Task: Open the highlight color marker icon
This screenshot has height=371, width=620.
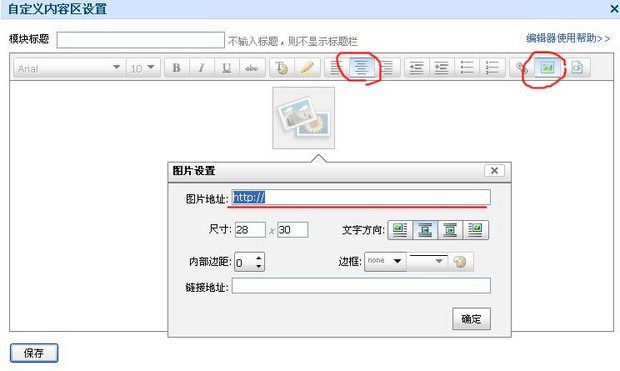Action: coord(307,68)
